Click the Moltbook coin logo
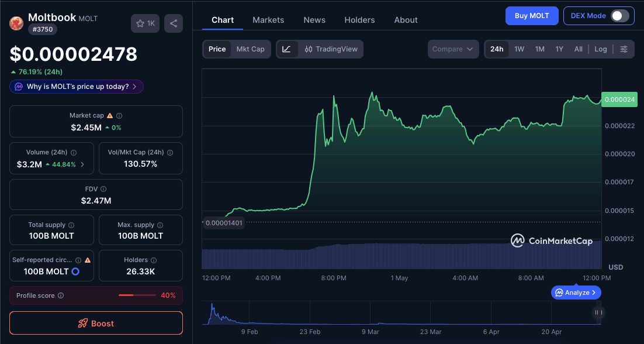 (16, 23)
